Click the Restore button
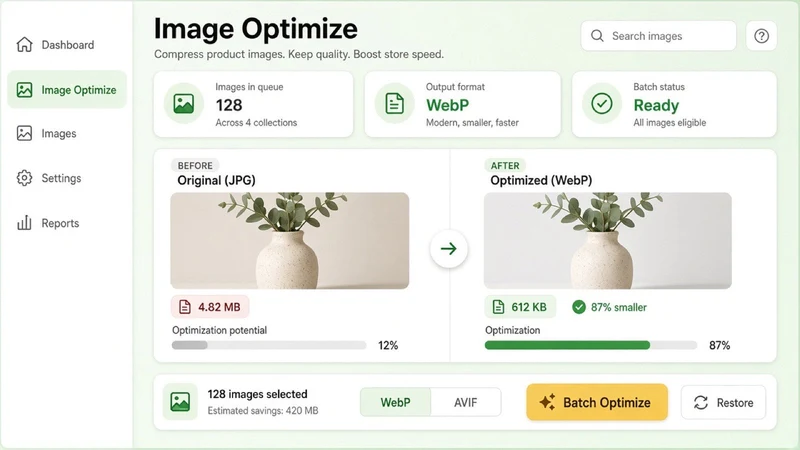800x450 pixels. coord(723,403)
